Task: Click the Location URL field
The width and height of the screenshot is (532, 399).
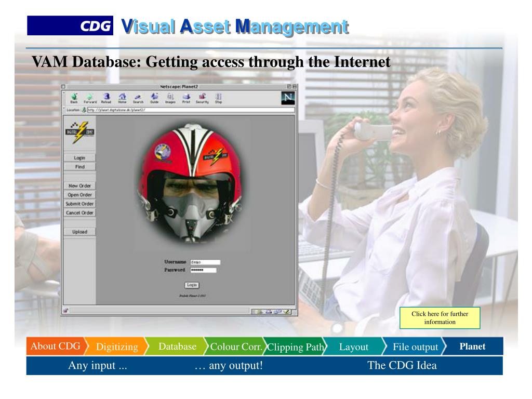Action: click(191, 110)
